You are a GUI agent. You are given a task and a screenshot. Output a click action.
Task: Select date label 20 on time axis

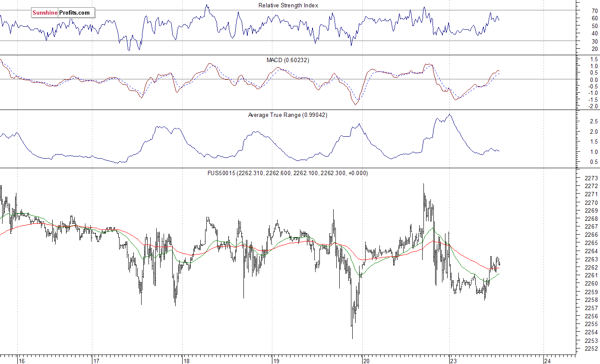pyautogui.click(x=366, y=361)
